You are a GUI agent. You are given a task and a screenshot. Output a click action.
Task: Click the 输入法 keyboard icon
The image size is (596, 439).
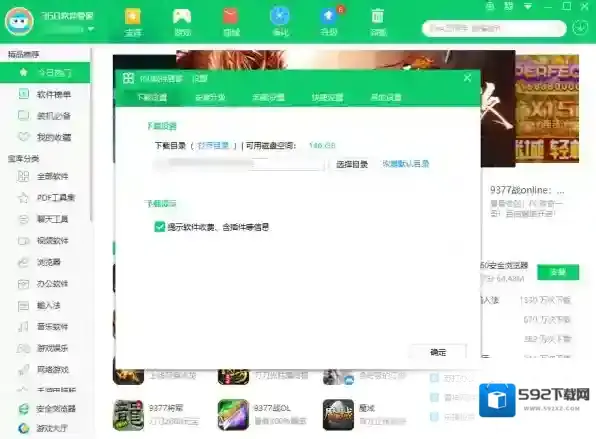point(23,305)
